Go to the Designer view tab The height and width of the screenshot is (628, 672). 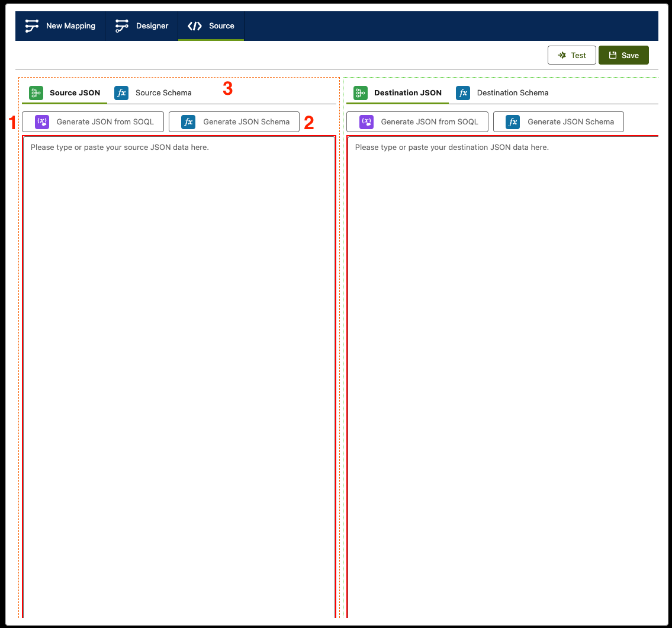tap(152, 26)
